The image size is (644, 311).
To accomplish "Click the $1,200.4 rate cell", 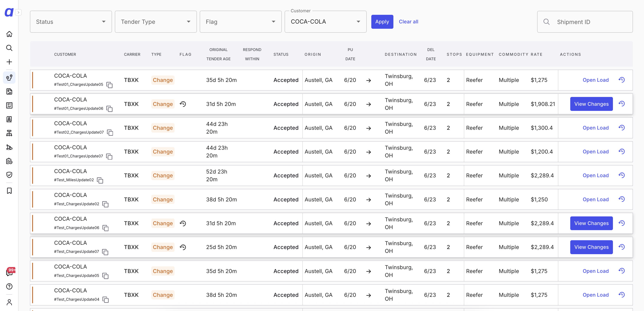I will [542, 152].
